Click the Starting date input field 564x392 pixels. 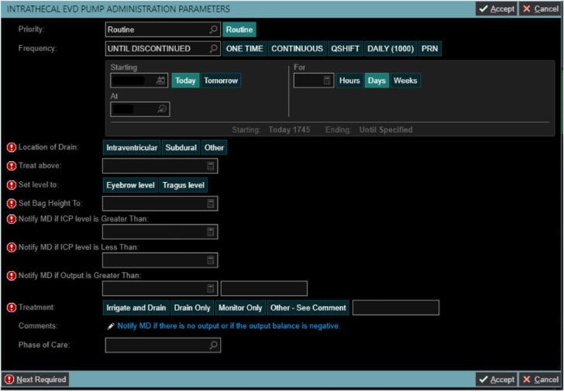coord(139,81)
